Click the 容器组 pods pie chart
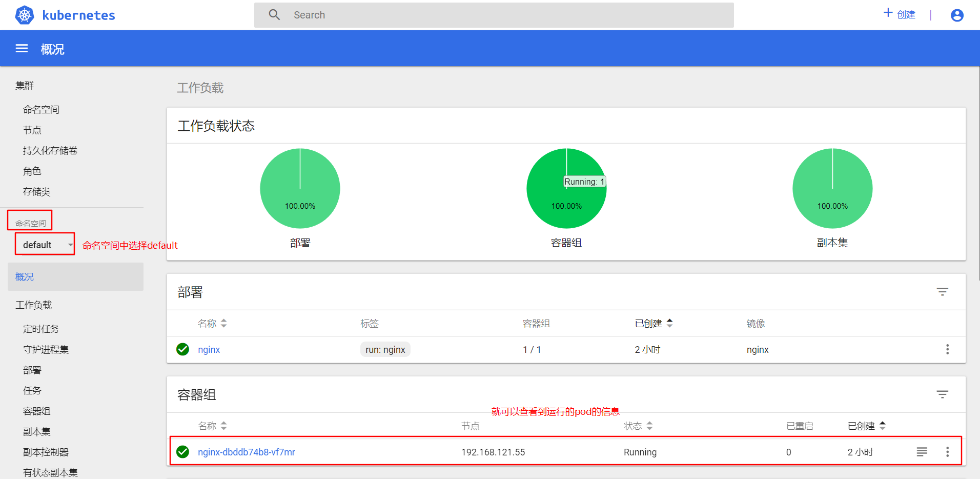Image resolution: width=980 pixels, height=479 pixels. pyautogui.click(x=566, y=188)
